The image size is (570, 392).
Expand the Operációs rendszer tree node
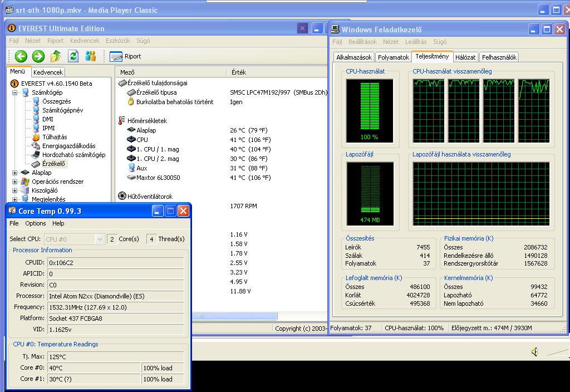(15, 182)
